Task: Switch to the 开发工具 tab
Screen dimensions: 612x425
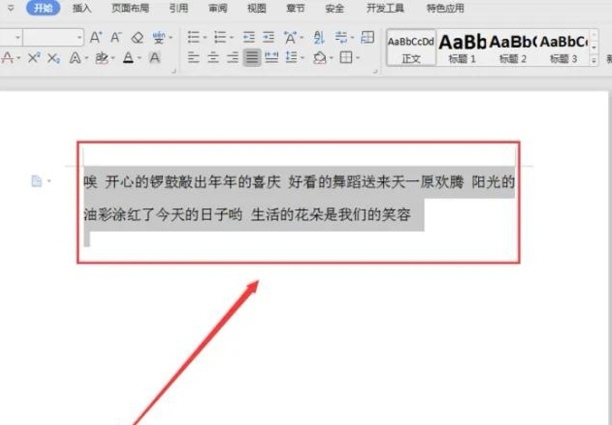Action: 385,8
